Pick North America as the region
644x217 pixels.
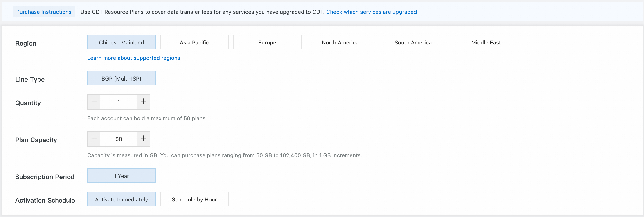(340, 42)
